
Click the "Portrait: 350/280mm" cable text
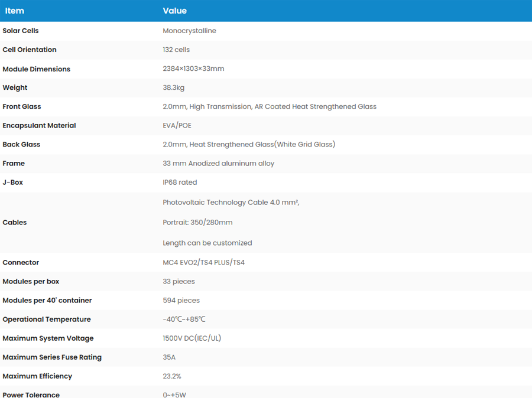197,223
